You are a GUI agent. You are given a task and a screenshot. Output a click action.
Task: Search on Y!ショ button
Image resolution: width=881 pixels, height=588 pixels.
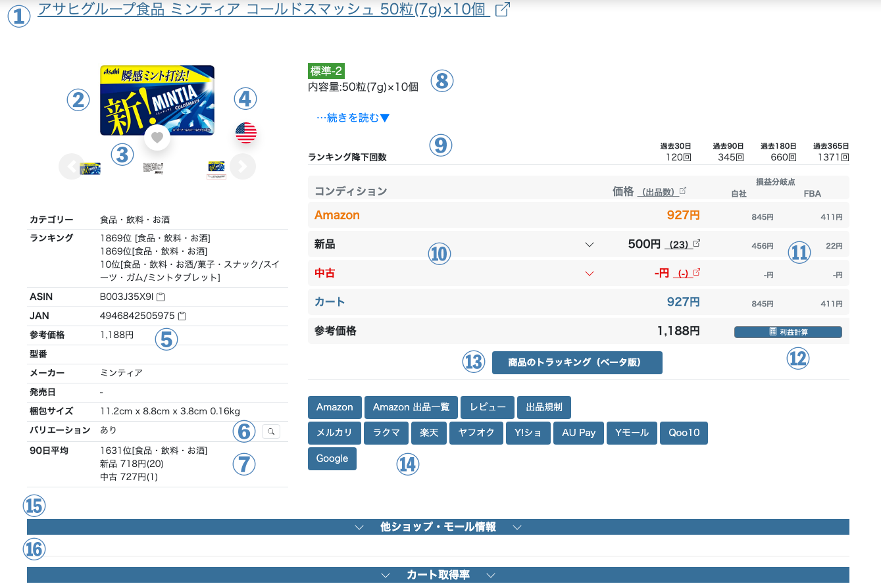click(528, 433)
